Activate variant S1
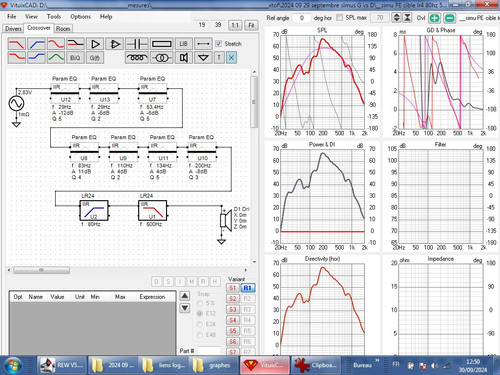 (x=233, y=288)
